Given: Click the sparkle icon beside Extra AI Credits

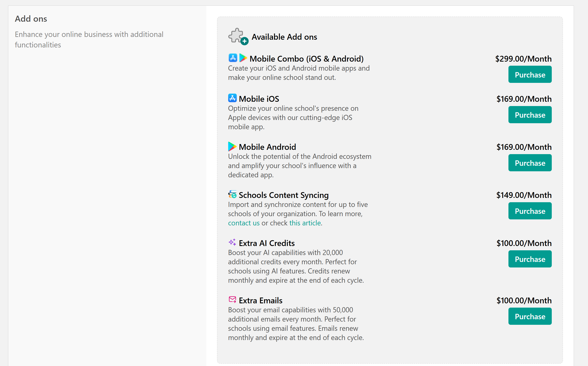Looking at the screenshot, I should pos(232,242).
